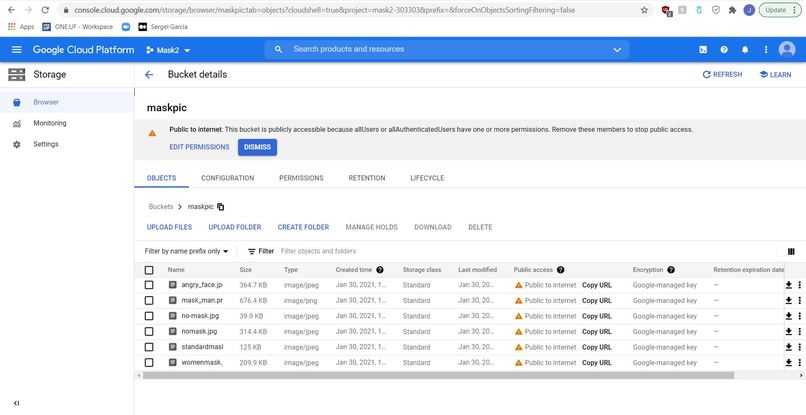Open Sergei Garcia bookmark
Viewport: 806px width, 415px height.
163,27
